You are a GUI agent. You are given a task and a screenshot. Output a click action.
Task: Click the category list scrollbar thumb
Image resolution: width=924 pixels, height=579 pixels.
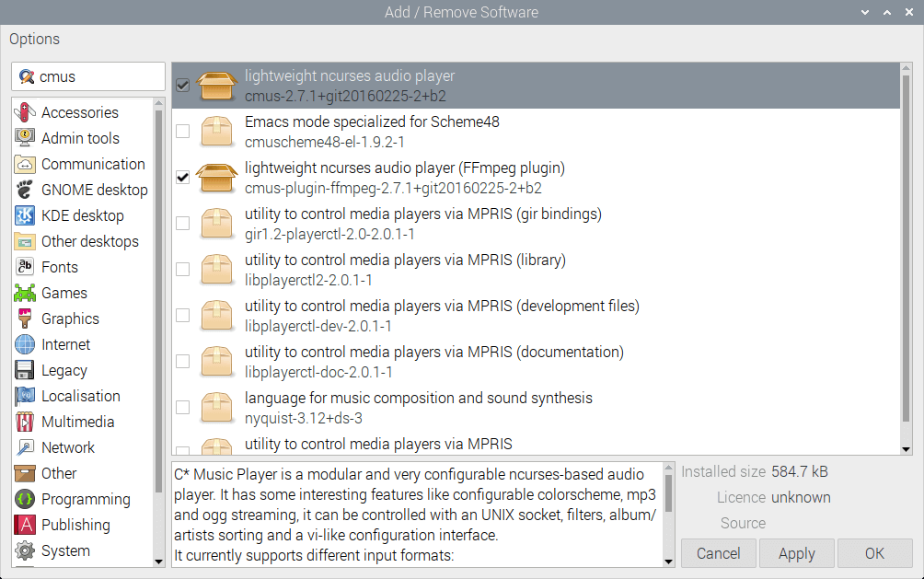158,301
